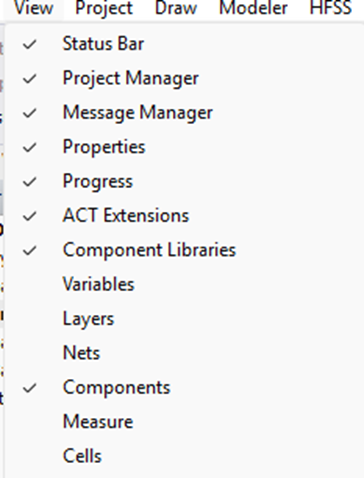Click the checkmark beside Components
The width and height of the screenshot is (364, 478).
pyautogui.click(x=30, y=388)
